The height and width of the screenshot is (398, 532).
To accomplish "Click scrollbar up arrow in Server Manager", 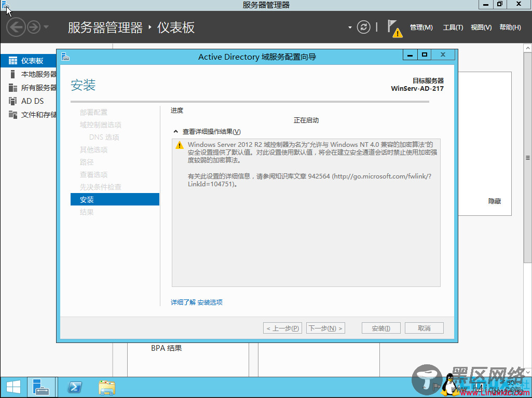I will click(528, 48).
